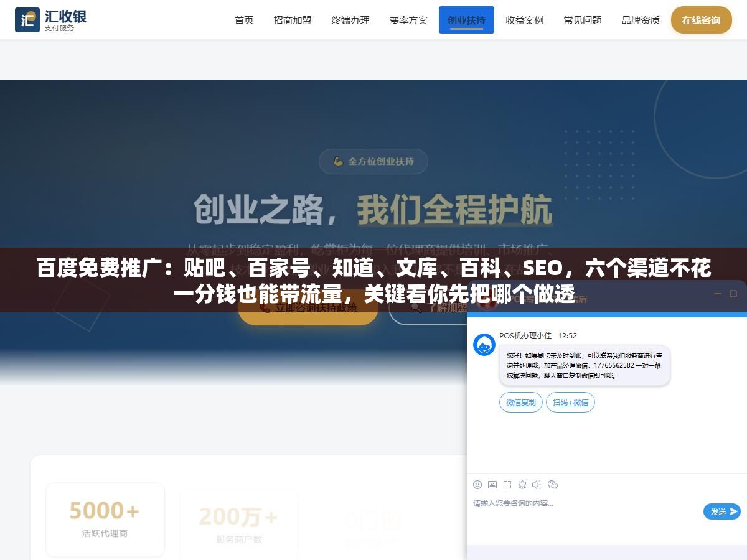The image size is (747, 560).
Task: Click the 200万+ 服务商户数 stat card
Action: click(x=238, y=523)
